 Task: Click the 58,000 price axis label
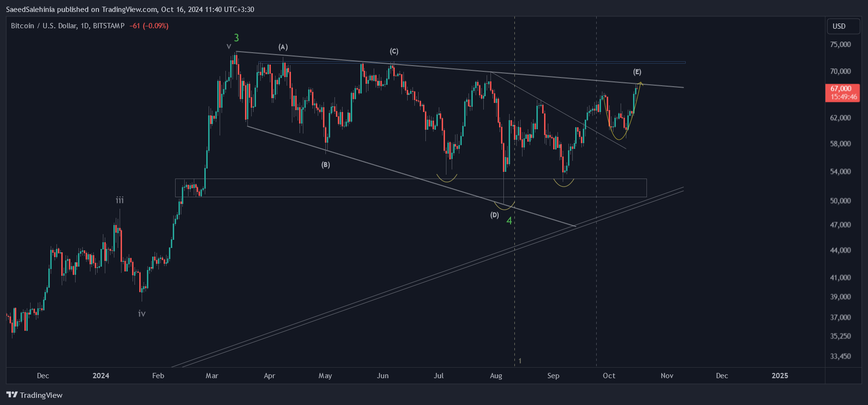[840, 144]
